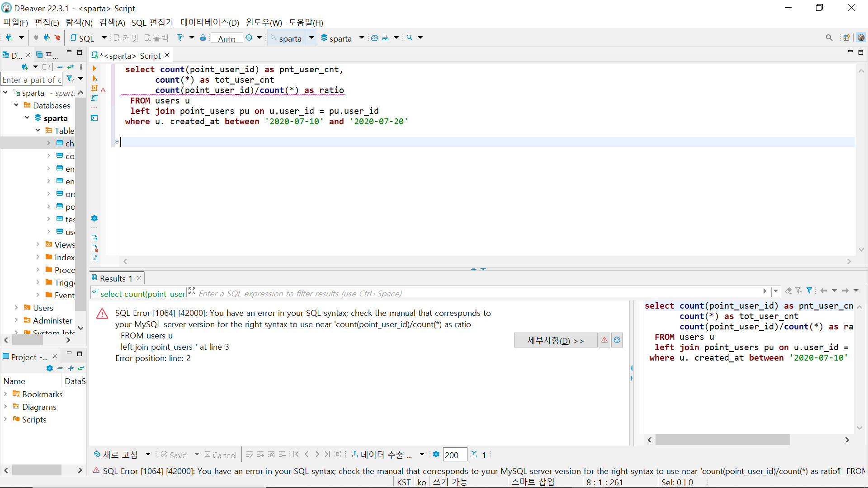Click the execute script icon in editor gutter
This screenshot has width=868, height=488.
(x=94, y=88)
